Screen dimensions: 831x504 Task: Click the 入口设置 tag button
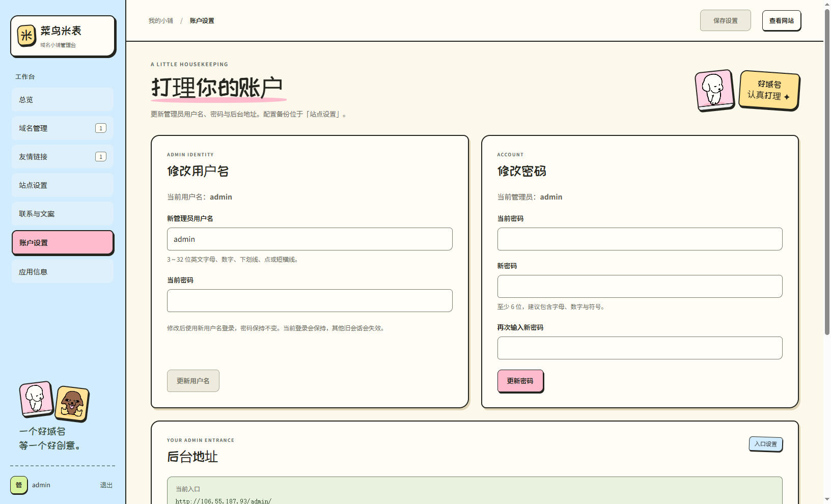pos(766,444)
